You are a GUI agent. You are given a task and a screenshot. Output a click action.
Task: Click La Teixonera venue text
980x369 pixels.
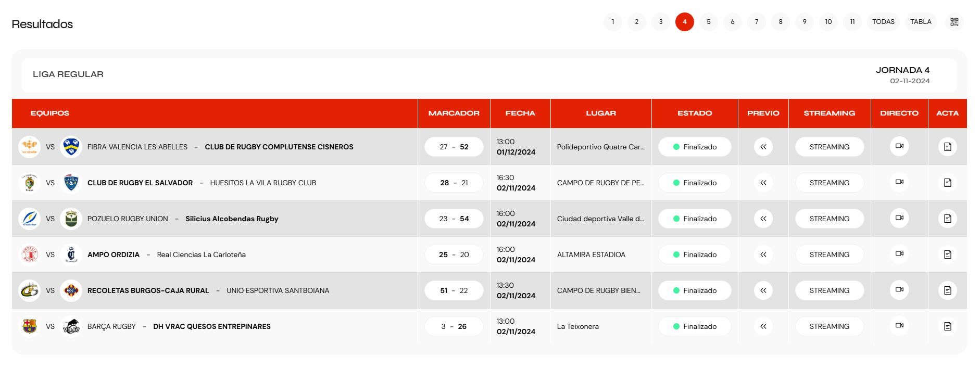point(578,326)
